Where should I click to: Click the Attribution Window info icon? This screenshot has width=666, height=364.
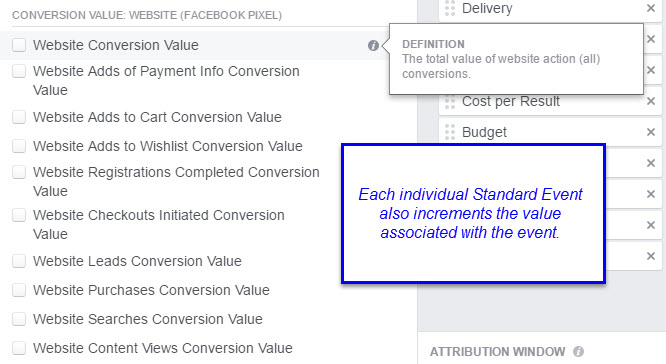tap(579, 352)
